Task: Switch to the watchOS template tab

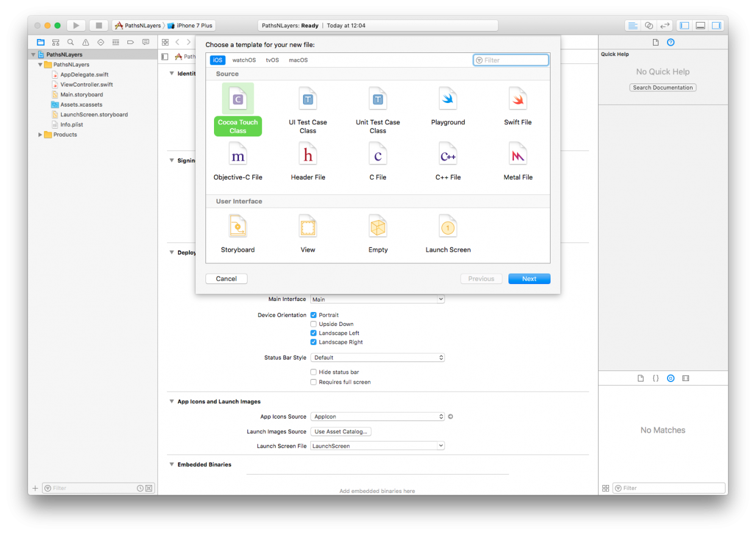Action: (x=244, y=60)
